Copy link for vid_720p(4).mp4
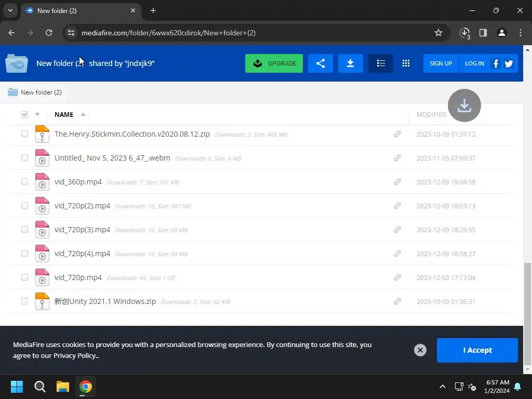The width and height of the screenshot is (532, 399). (397, 254)
